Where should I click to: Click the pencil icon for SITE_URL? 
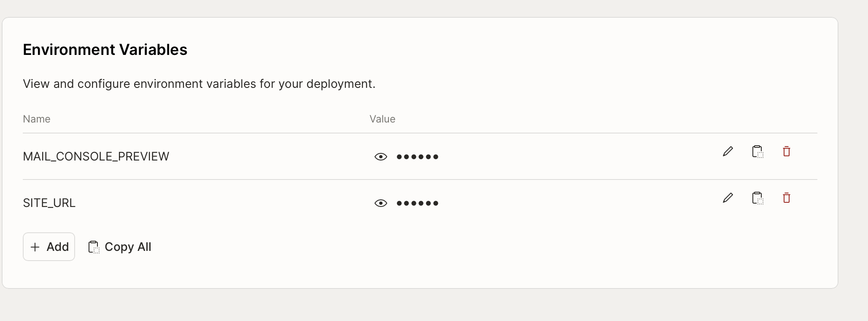coord(728,198)
